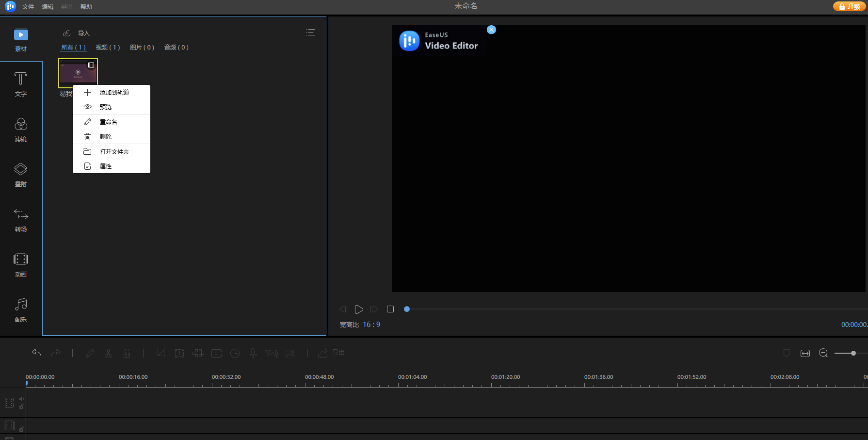Mute the video track speaker icon
This screenshot has width=868, height=440.
click(x=21, y=399)
